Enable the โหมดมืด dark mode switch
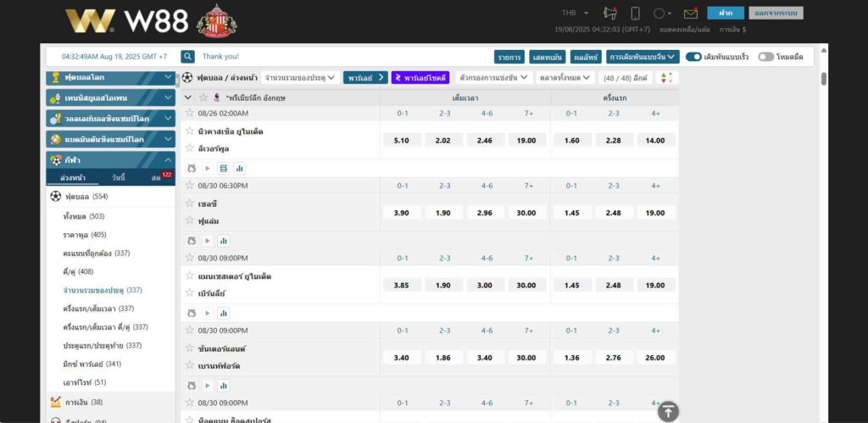Screen dimensions: 868x423 pyautogui.click(x=765, y=57)
